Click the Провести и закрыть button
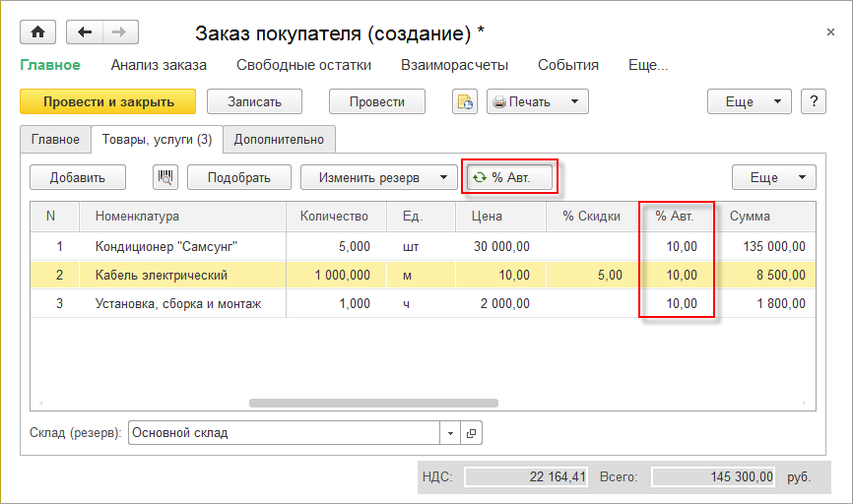The width and height of the screenshot is (853, 504). coord(108,101)
